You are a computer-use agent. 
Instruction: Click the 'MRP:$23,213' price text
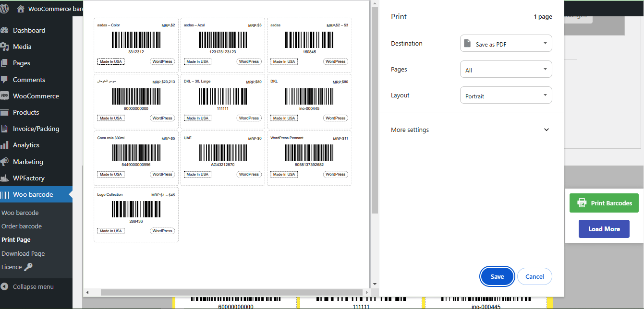164,82
